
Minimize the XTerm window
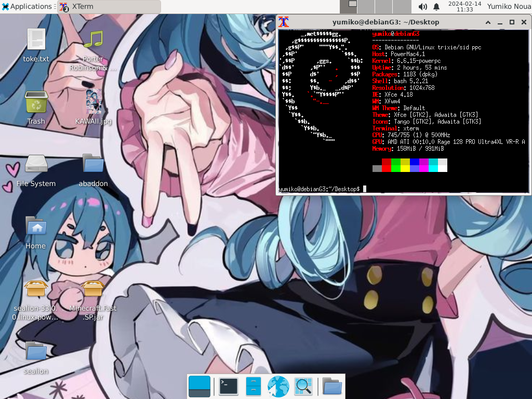(500, 22)
